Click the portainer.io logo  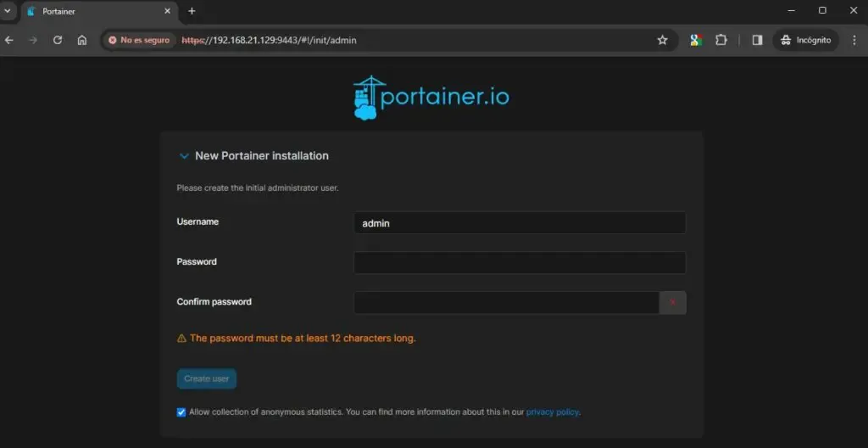(431, 98)
